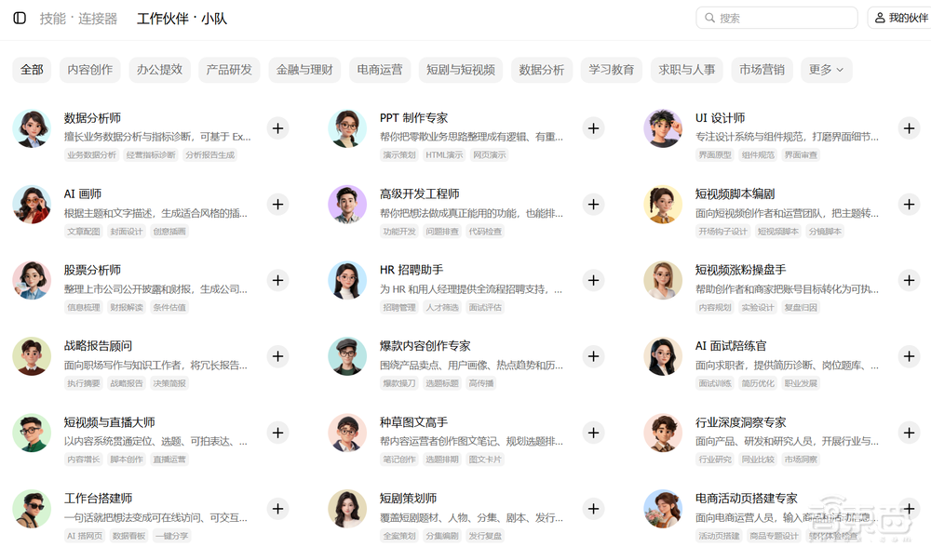Add 短剧策划师 with its plus button
This screenshot has width=931, height=560.
point(593,509)
